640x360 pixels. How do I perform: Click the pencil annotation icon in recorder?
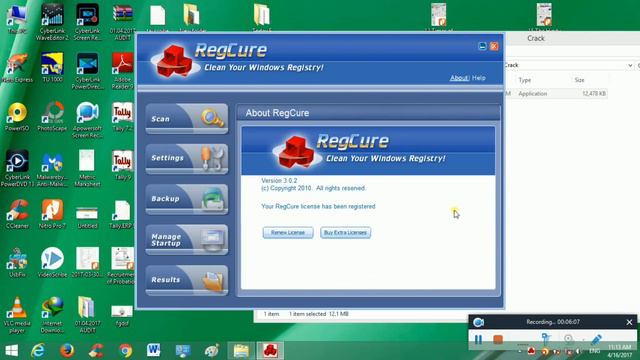coord(596,339)
